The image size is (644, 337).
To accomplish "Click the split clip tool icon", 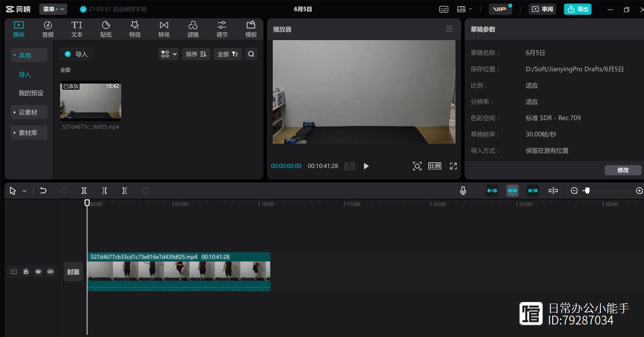I will point(84,190).
